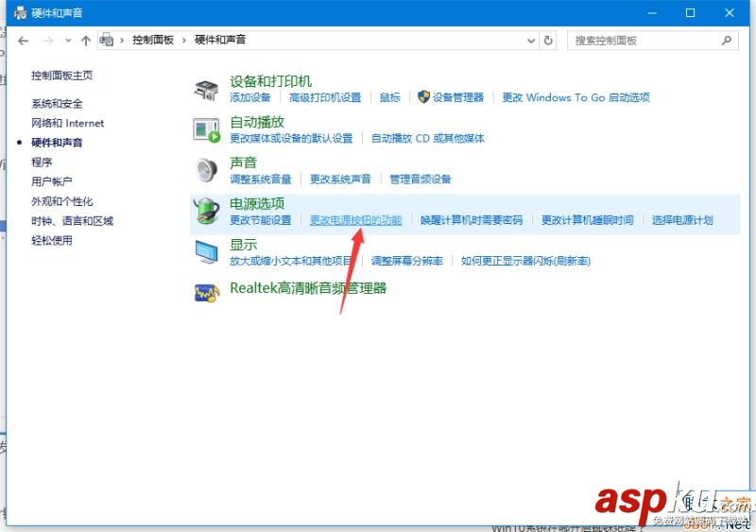Open Realtek高清晰音频管理器 link
The image size is (756, 532).
click(308, 288)
